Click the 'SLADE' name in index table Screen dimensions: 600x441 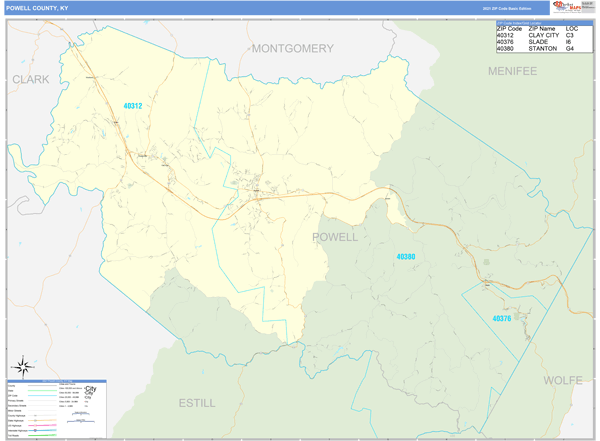538,42
